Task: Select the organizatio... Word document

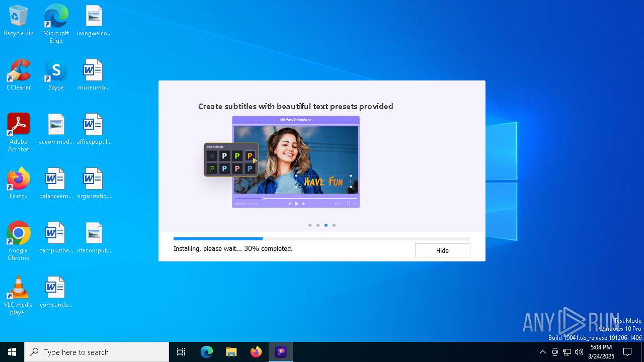Action: pyautogui.click(x=94, y=184)
